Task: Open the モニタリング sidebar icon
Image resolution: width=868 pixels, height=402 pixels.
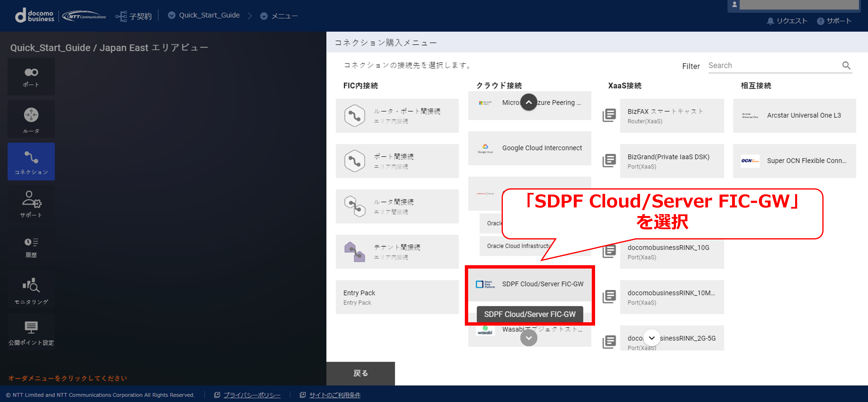Action: (31, 290)
